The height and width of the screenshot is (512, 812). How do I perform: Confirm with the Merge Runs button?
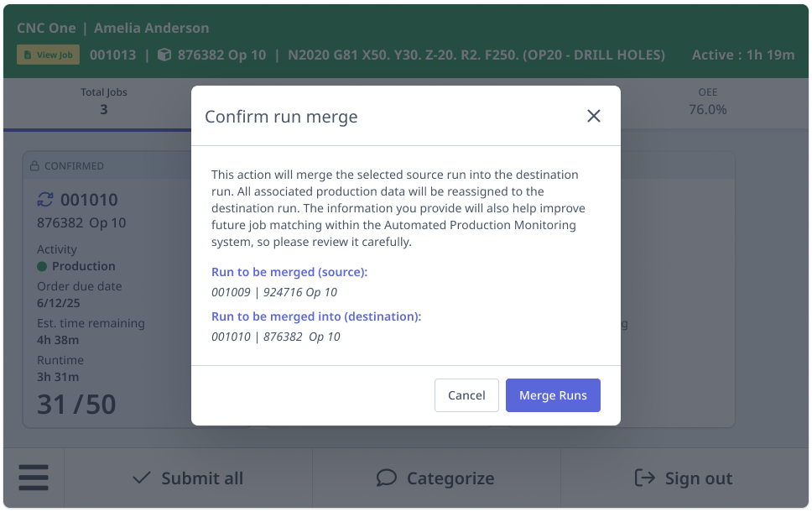553,395
